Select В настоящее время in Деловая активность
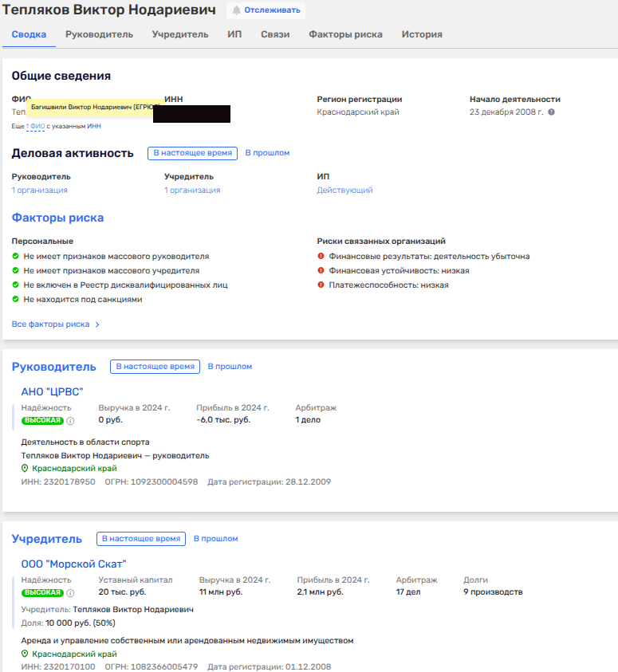 (x=192, y=153)
